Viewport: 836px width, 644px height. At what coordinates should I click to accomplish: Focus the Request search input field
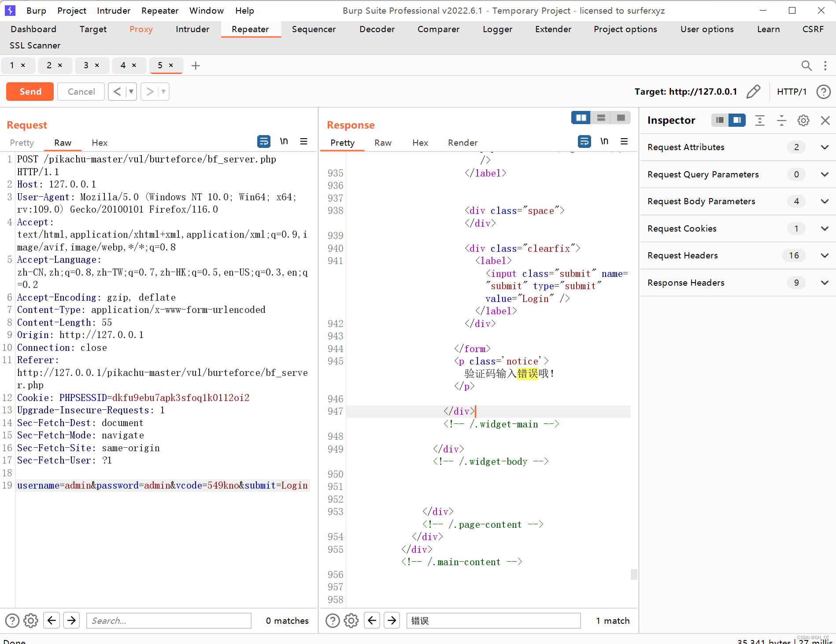tap(169, 621)
